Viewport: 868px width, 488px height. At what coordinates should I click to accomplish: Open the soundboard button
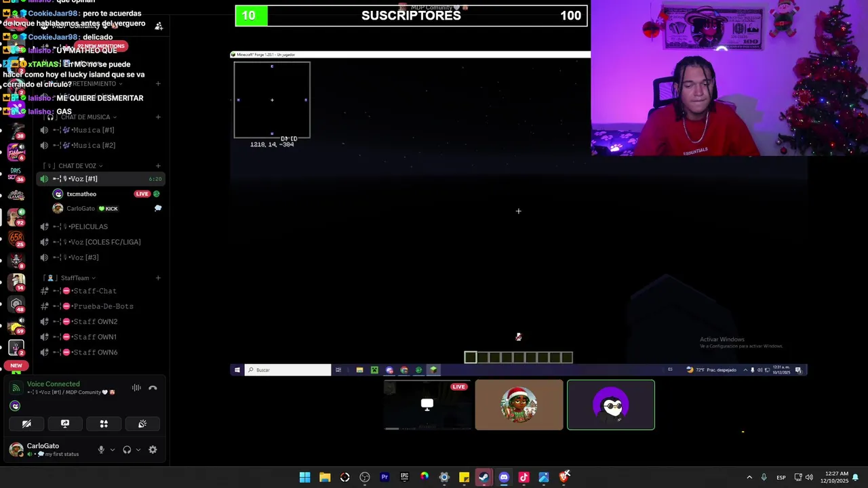point(142,424)
